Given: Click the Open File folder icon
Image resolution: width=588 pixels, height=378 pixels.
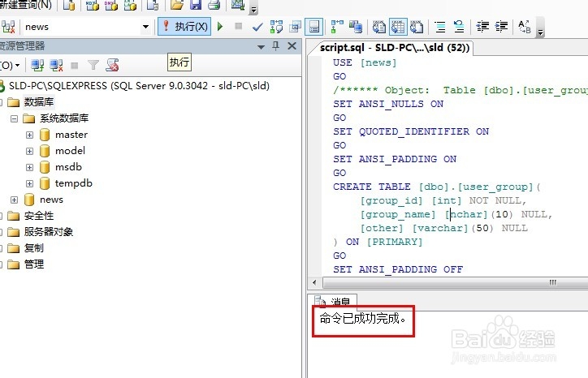Looking at the screenshot, I should [176, 5].
